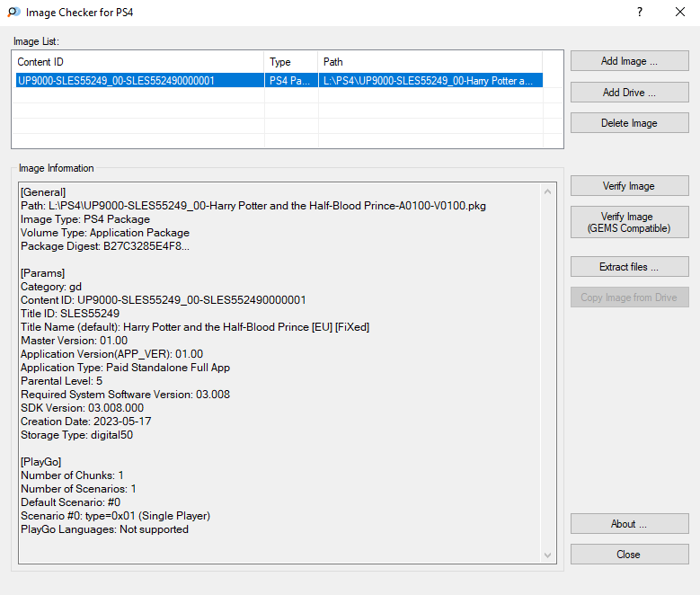Click the 'Application Type: Paid Standalone' line
The width and height of the screenshot is (700, 595).
(x=126, y=368)
